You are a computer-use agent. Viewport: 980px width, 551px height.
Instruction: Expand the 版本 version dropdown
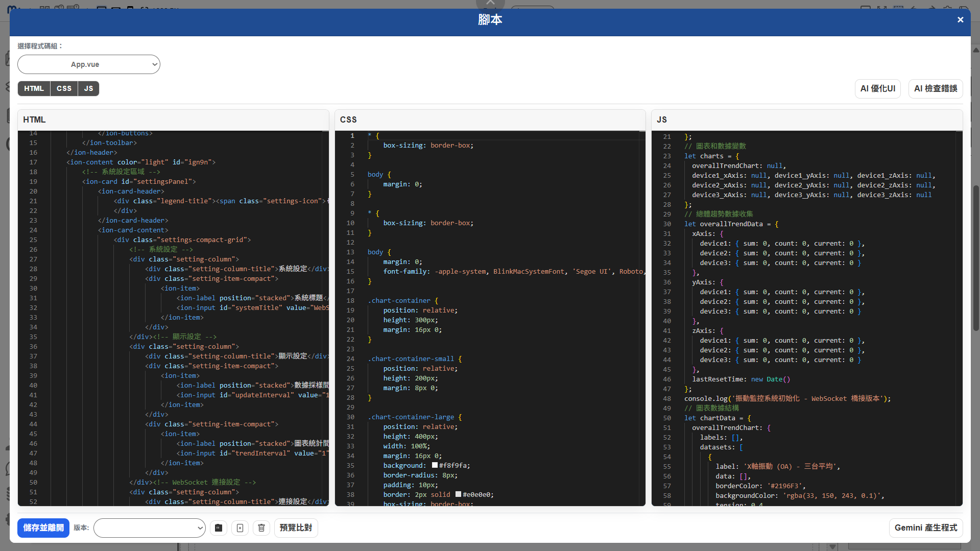point(149,528)
